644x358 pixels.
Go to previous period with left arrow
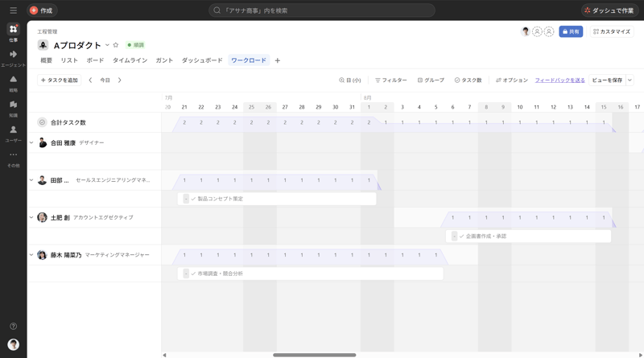click(x=90, y=80)
